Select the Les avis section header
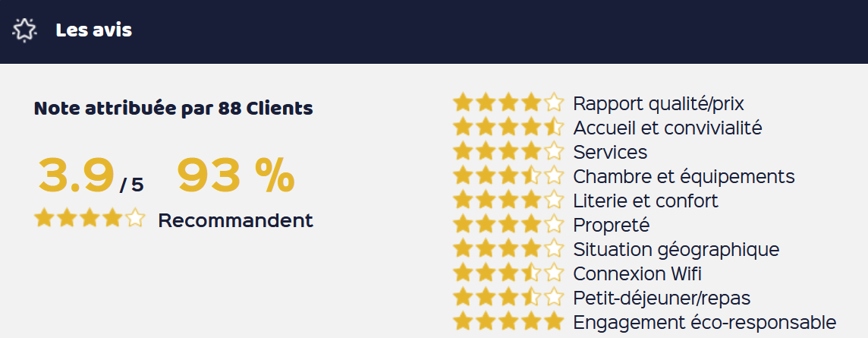 tap(93, 30)
